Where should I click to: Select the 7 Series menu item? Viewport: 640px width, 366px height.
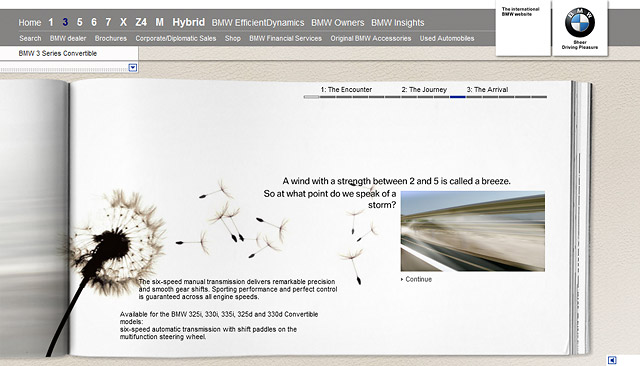tap(108, 22)
